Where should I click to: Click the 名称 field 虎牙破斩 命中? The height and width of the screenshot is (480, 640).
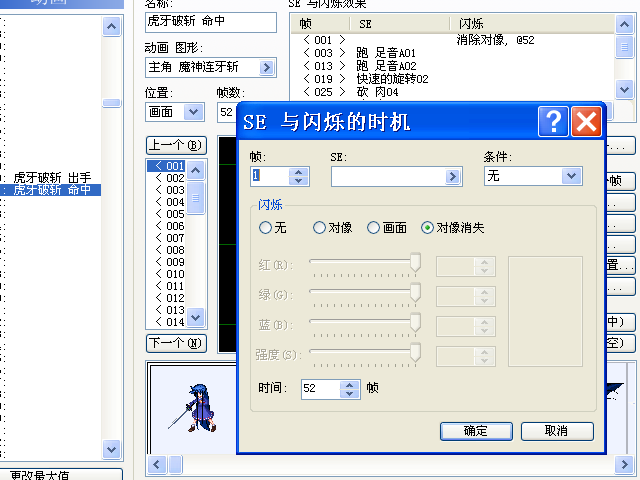tap(211, 22)
